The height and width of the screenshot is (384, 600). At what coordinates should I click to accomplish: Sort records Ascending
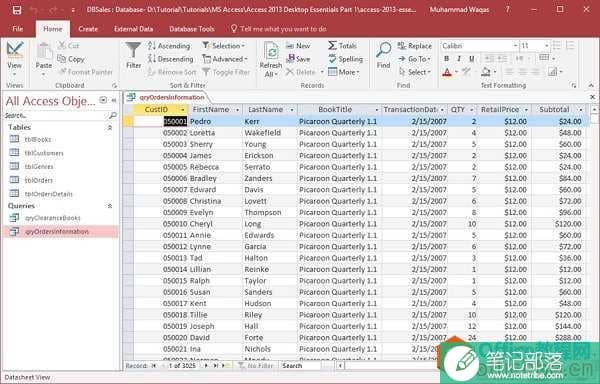pos(169,46)
